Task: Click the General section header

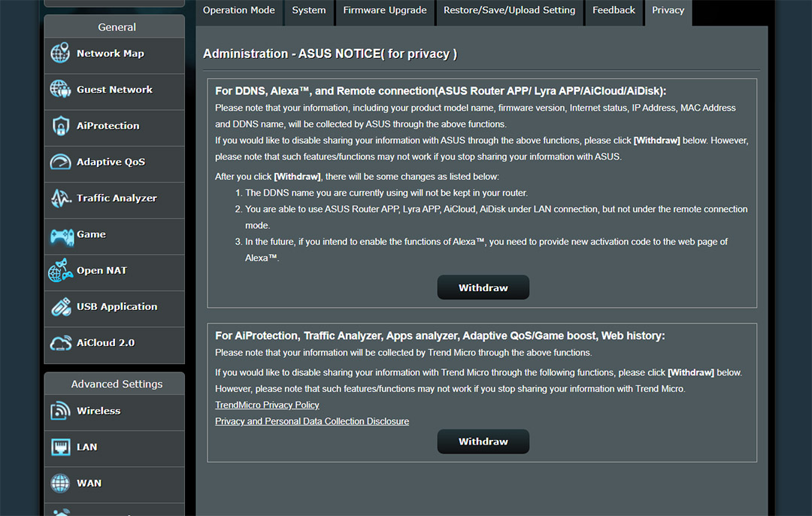Action: (114, 27)
